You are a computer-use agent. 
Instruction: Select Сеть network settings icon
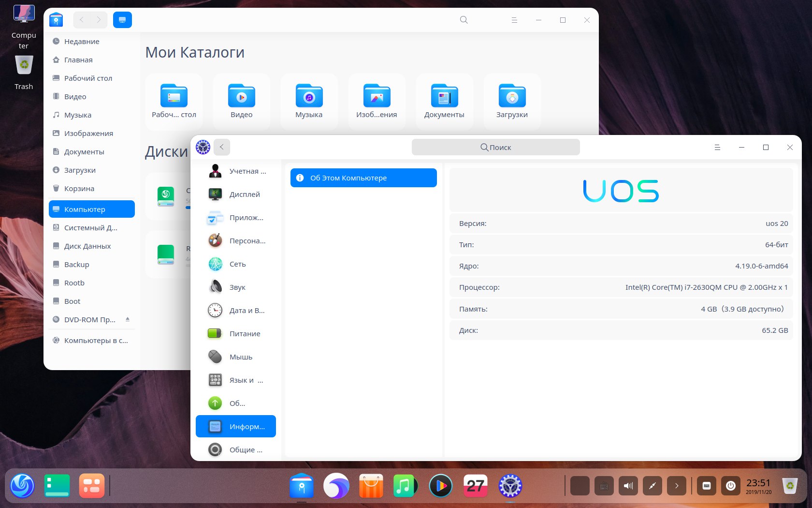click(215, 264)
